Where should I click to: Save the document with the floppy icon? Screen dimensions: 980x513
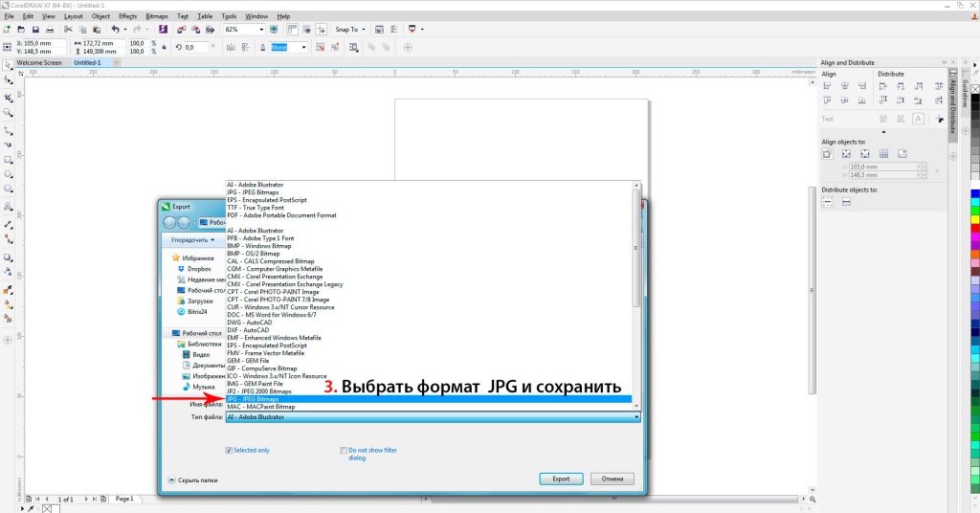coord(35,30)
